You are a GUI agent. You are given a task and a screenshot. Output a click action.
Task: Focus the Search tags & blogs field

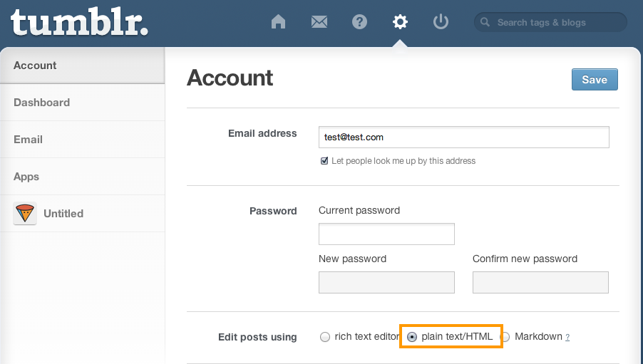tap(550, 22)
